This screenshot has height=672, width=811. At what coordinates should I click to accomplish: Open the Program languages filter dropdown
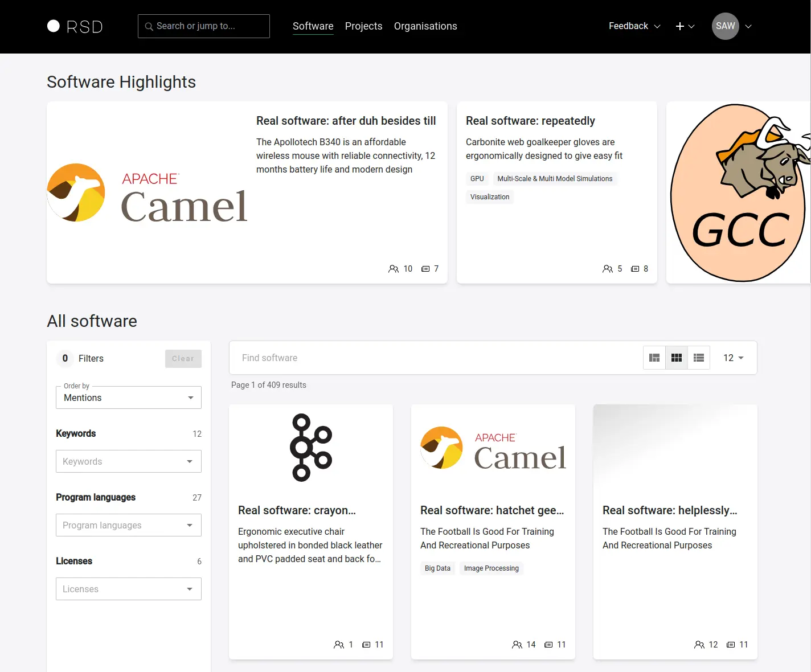129,525
